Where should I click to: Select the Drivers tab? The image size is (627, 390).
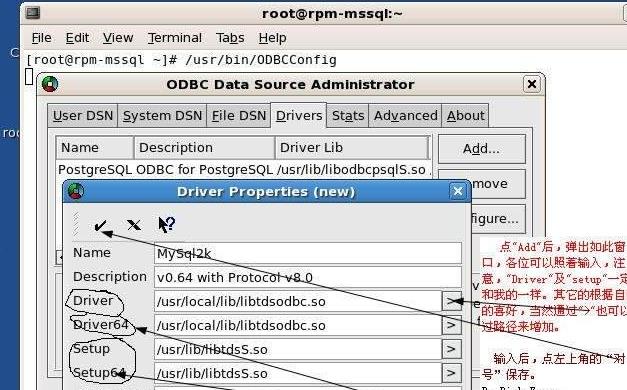pos(299,115)
